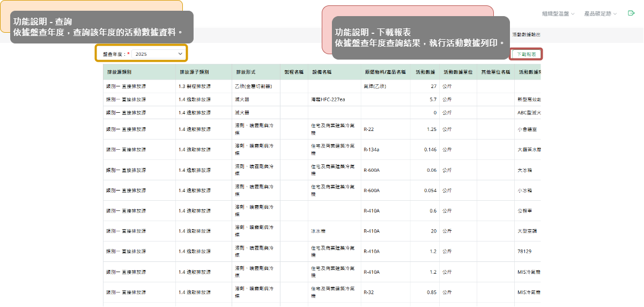Select the 海龍HFC-227ea equipment cell

point(327,99)
